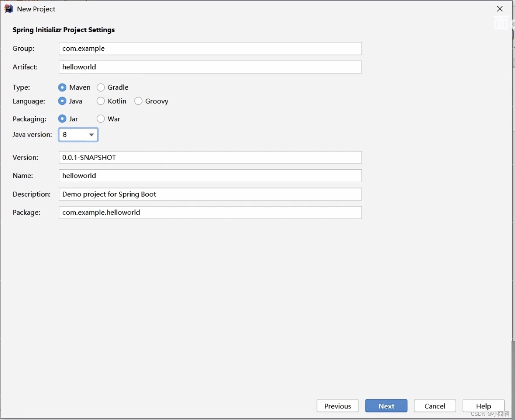The image size is (515, 420).
Task: Select Maven project type
Action: pyautogui.click(x=62, y=88)
